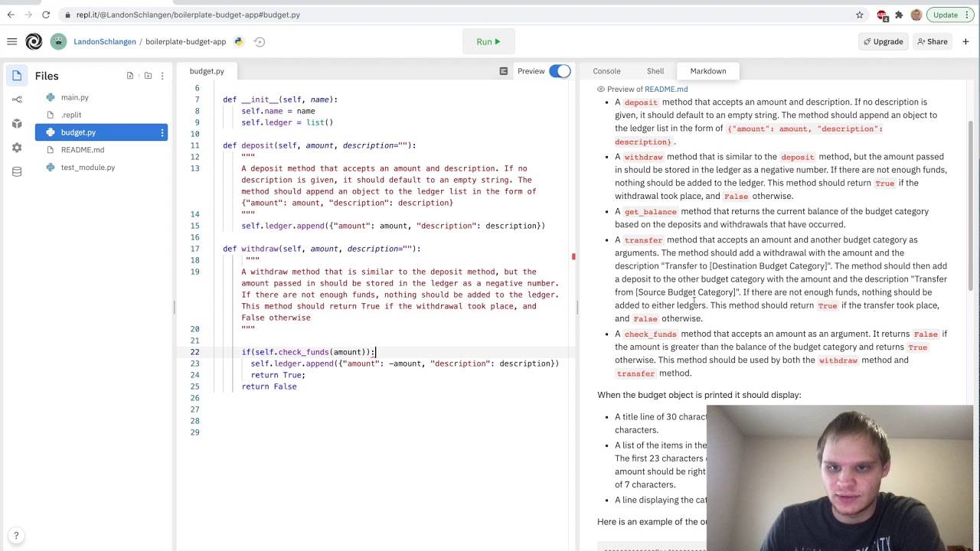The width and height of the screenshot is (980, 551).
Task: Click the eye icon beside Preview of
Action: tap(601, 90)
